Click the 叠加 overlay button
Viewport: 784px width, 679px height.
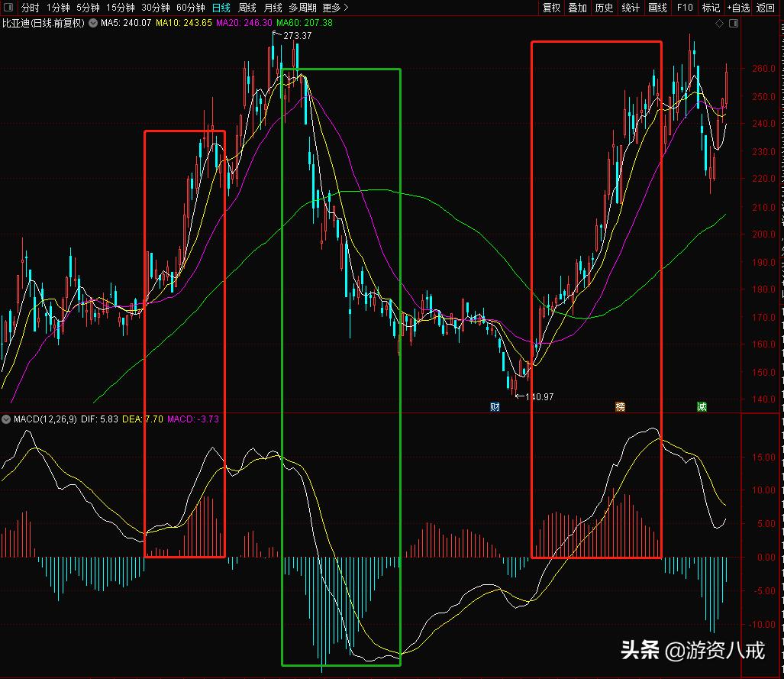pyautogui.click(x=577, y=8)
